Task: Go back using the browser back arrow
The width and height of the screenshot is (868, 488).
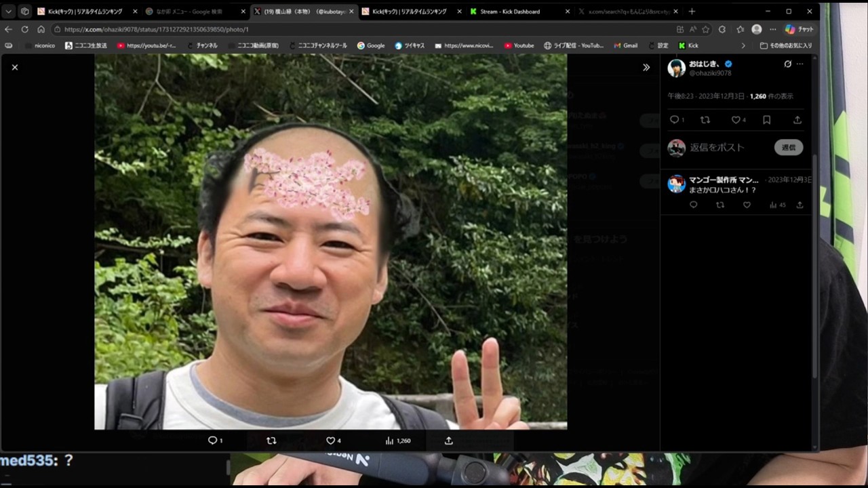Action: click(x=8, y=29)
